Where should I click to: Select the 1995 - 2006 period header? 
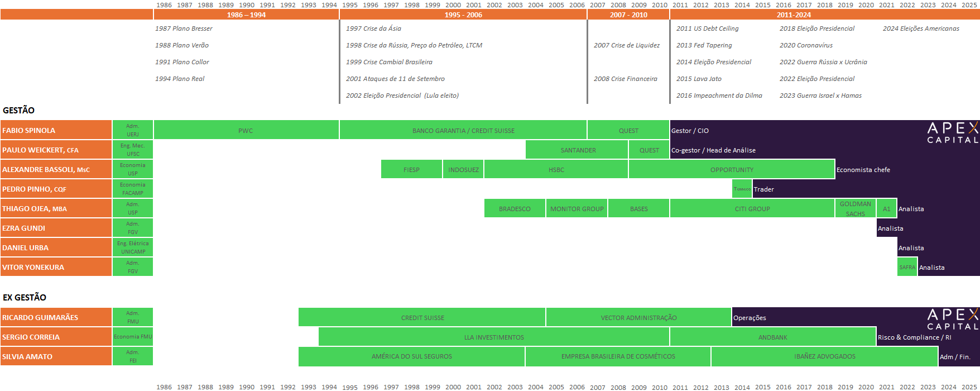463,15
